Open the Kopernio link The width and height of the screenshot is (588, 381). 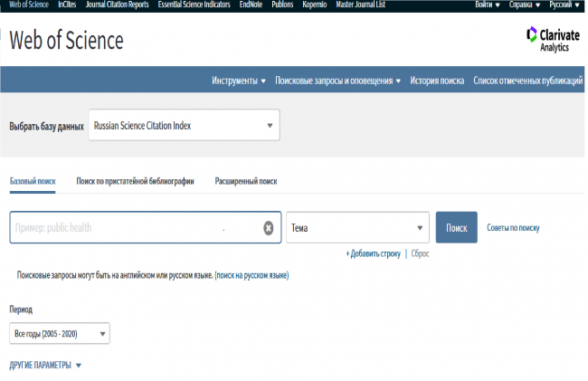coord(315,5)
